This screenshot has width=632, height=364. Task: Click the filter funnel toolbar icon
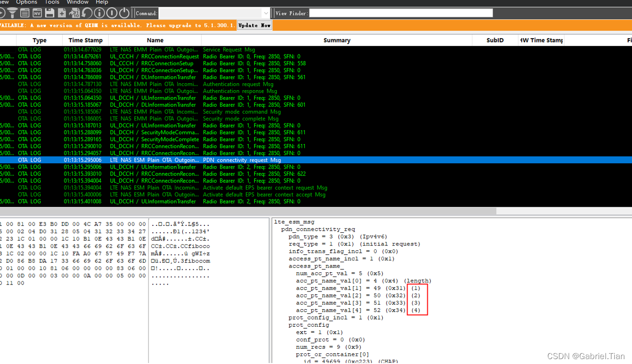(x=12, y=13)
